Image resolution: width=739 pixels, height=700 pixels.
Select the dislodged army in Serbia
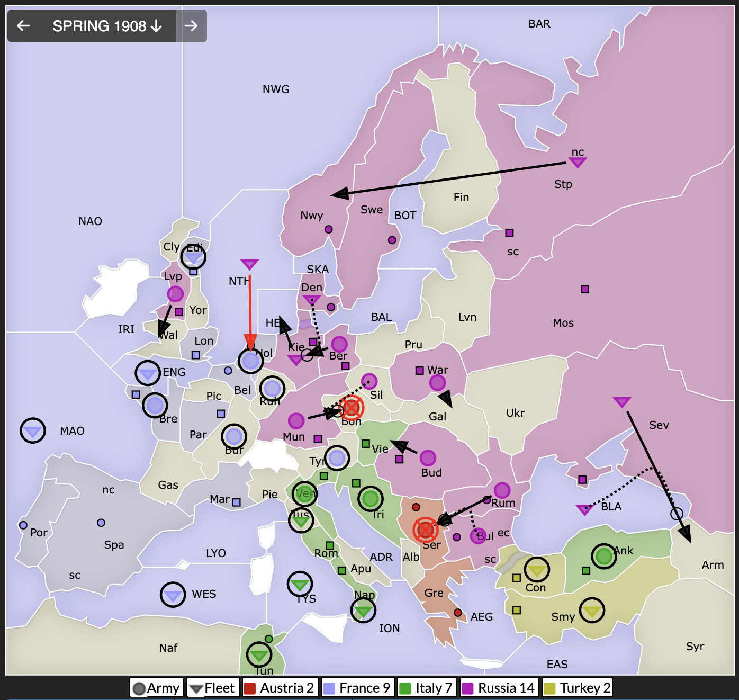click(426, 529)
